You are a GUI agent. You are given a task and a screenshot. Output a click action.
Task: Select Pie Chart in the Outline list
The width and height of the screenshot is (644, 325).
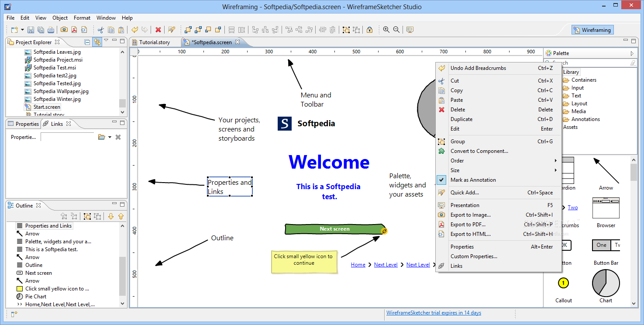[x=35, y=297]
